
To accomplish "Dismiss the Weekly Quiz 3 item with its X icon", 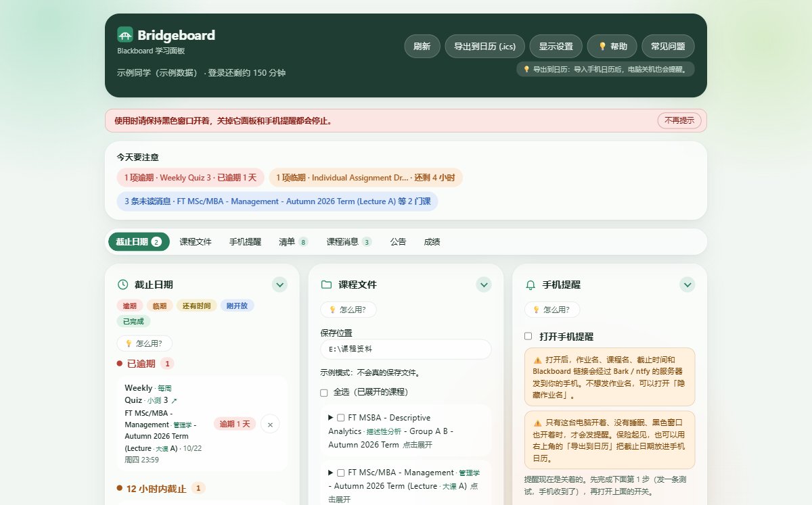I will tap(270, 424).
